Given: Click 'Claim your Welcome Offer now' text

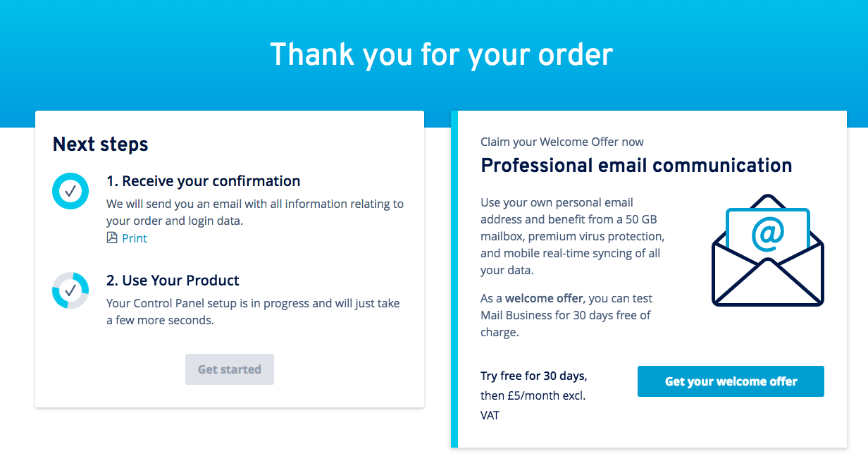Looking at the screenshot, I should (x=562, y=142).
